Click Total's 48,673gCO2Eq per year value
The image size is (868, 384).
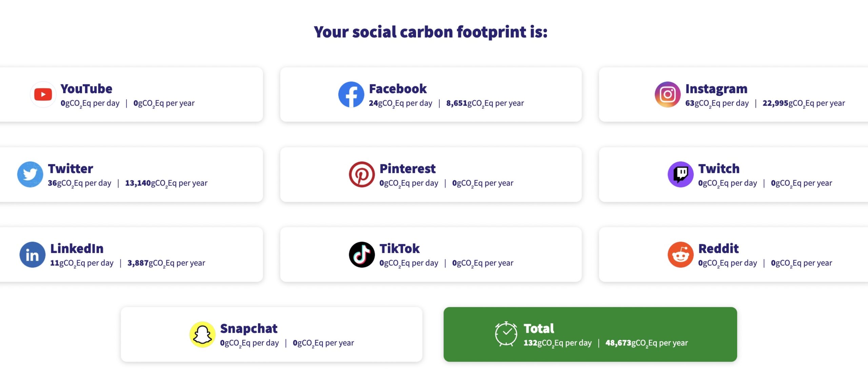tap(646, 343)
